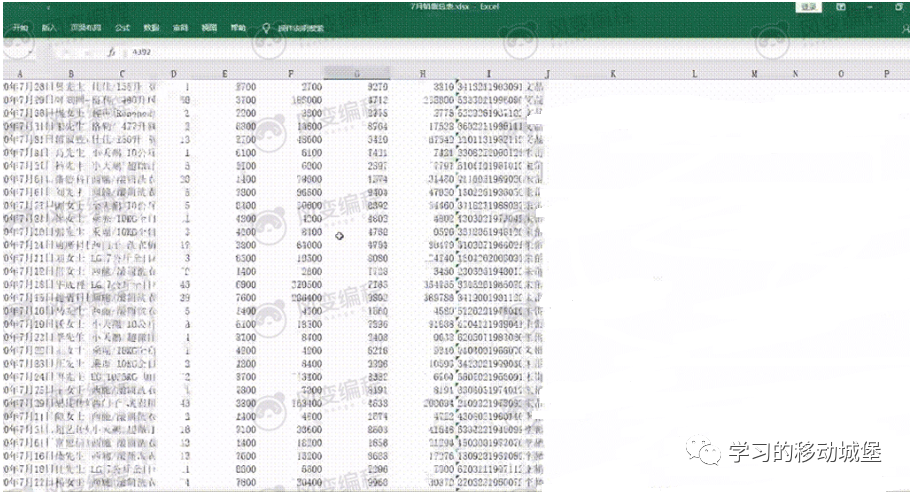Select column H header
Image resolution: width=911 pixels, height=492 pixels.
point(422,74)
